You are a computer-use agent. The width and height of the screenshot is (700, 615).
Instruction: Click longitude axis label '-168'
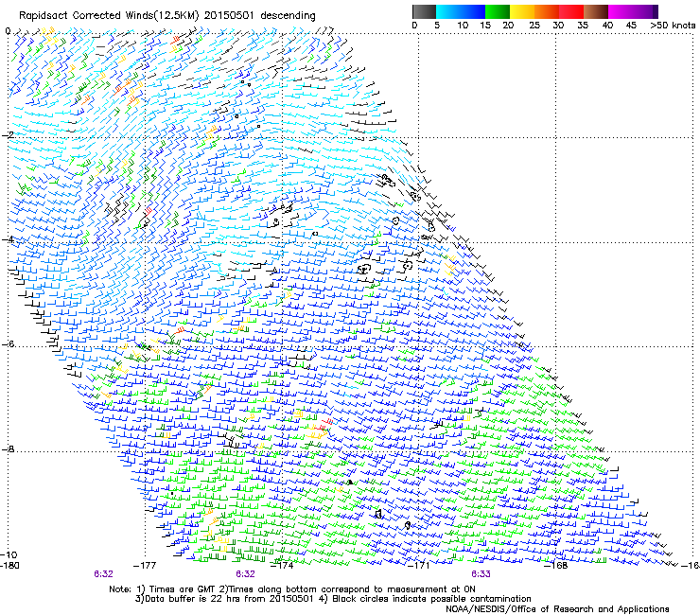(556, 566)
